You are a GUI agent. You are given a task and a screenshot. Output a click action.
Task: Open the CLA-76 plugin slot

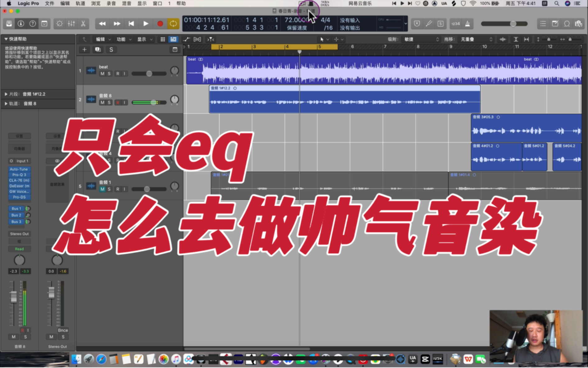click(x=19, y=180)
